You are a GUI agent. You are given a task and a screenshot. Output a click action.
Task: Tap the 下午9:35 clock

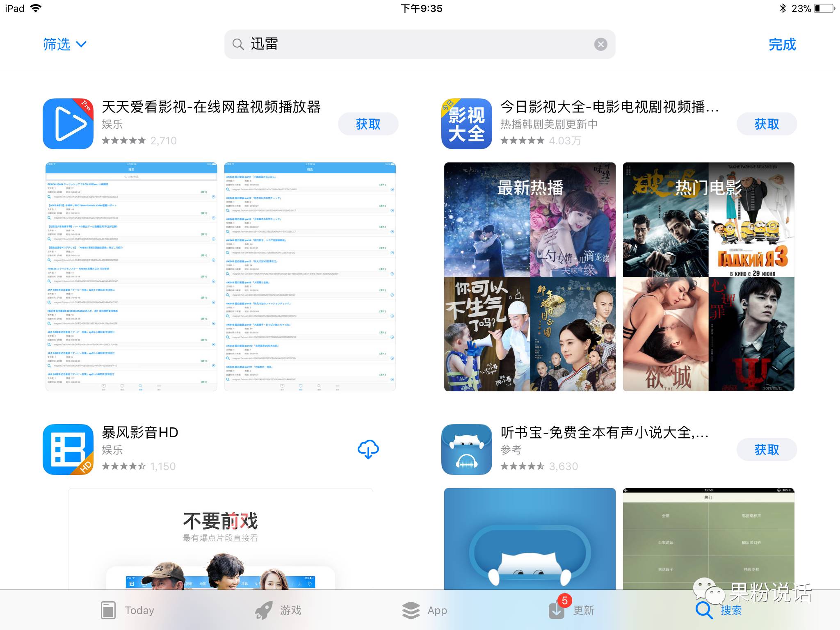(x=421, y=8)
